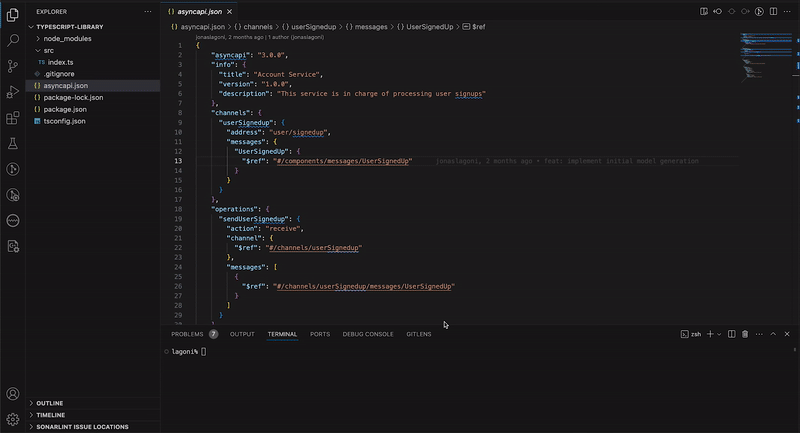Open the Extensions view
The height and width of the screenshot is (433, 800).
pos(13,118)
